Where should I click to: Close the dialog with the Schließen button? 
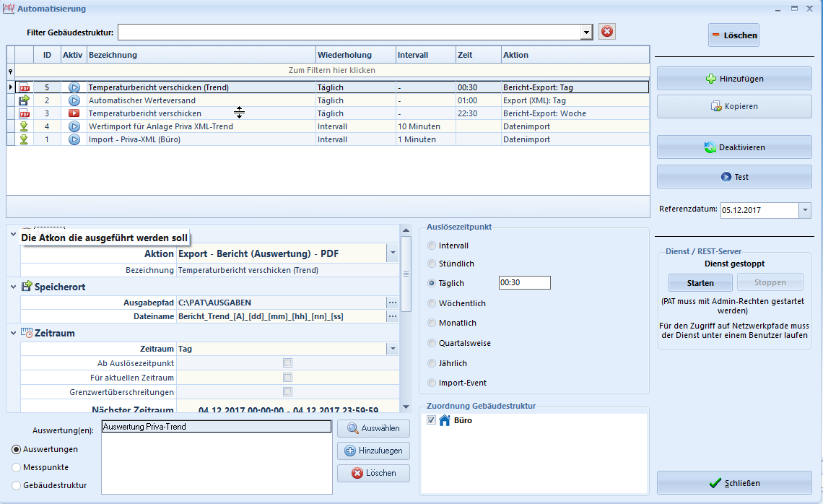coord(734,483)
